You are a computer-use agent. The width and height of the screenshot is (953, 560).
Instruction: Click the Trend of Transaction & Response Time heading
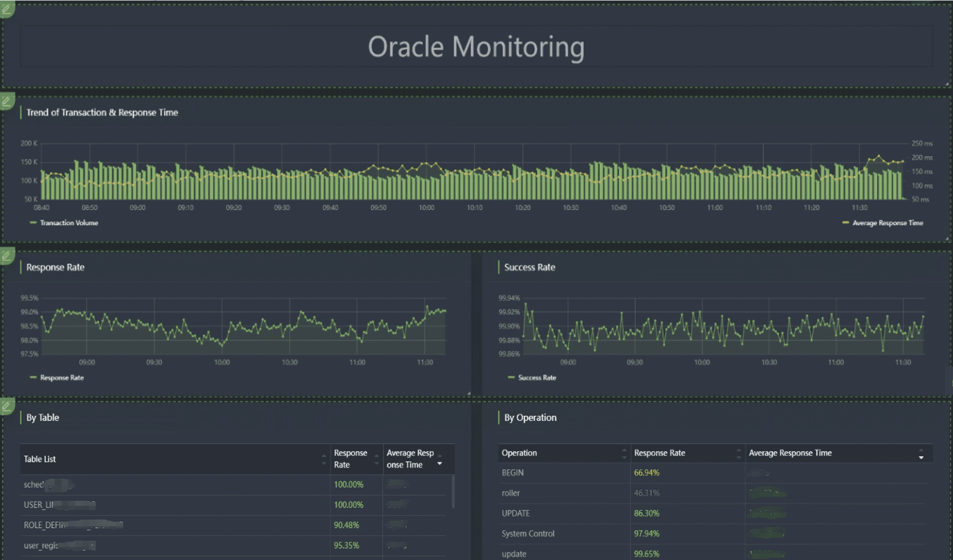click(102, 113)
